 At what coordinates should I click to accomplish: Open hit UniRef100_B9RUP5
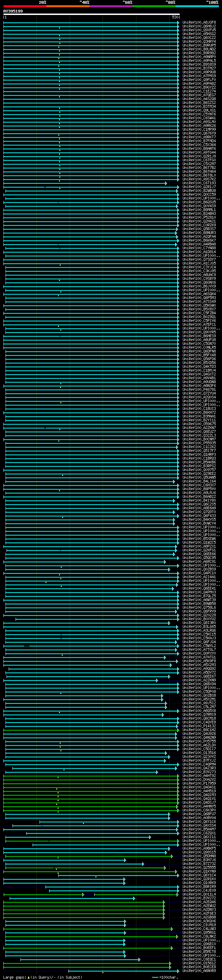coord(199,45)
